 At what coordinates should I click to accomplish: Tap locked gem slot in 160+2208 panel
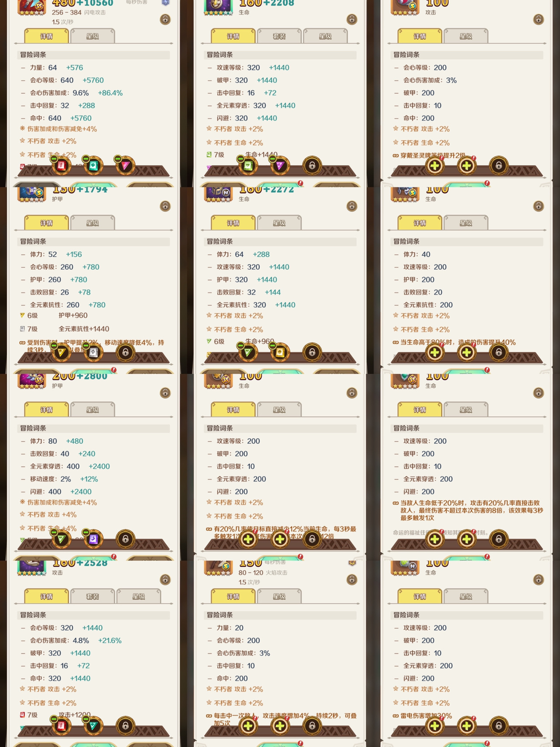(x=312, y=166)
